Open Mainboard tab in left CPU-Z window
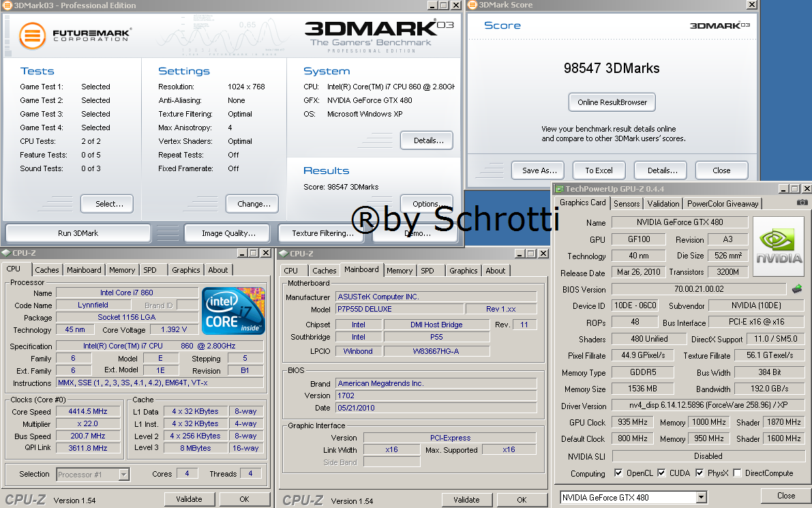The image size is (812, 508). [84, 270]
